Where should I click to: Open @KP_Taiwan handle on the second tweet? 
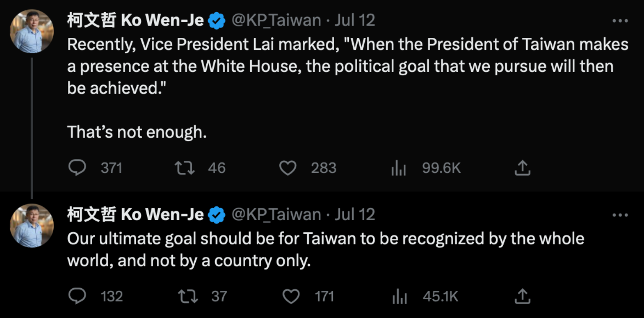(x=276, y=215)
